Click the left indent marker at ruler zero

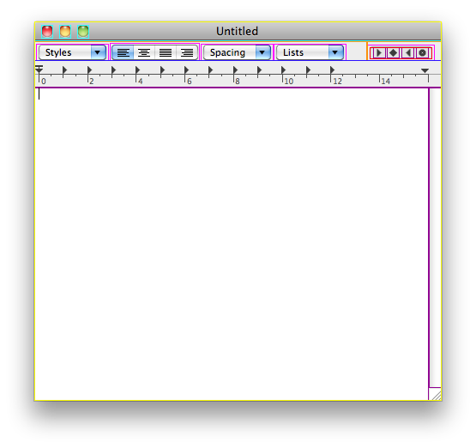click(39, 70)
